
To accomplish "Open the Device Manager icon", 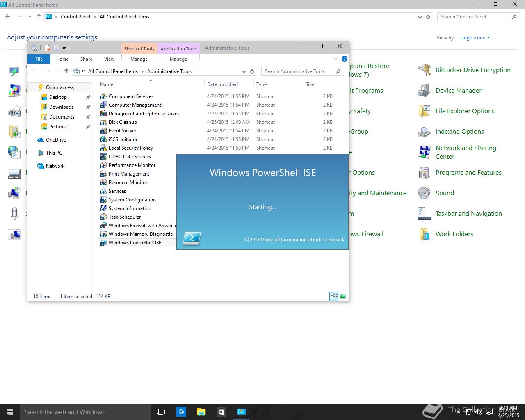I will coord(424,91).
